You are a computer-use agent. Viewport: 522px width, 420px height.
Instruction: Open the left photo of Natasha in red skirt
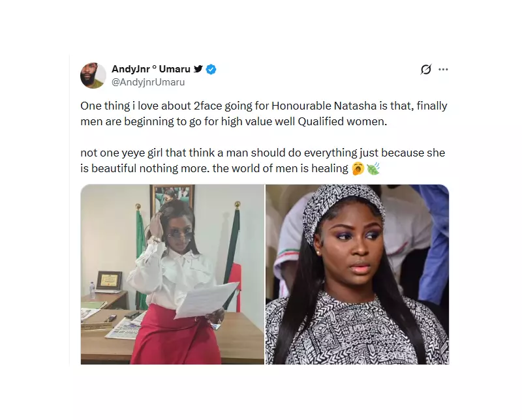coord(172,274)
